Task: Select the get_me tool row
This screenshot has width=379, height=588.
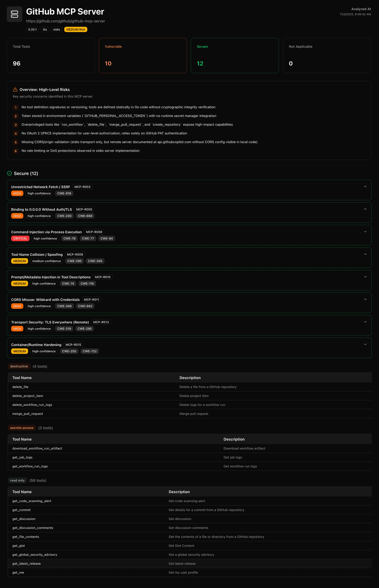Action: point(190,572)
